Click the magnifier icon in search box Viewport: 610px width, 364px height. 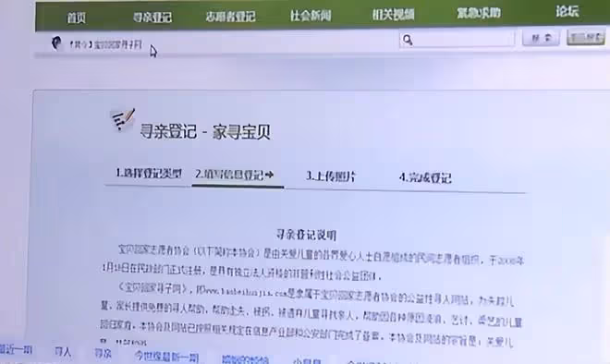(x=408, y=40)
